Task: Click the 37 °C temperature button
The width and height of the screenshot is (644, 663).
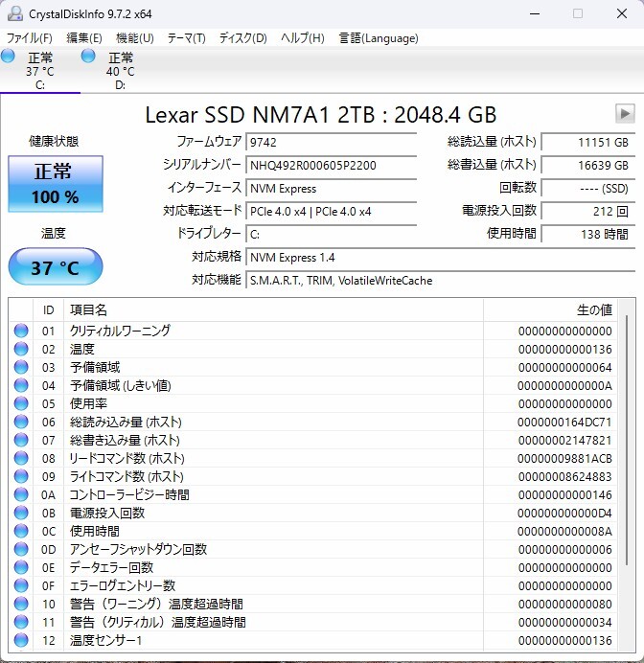Action: [56, 267]
